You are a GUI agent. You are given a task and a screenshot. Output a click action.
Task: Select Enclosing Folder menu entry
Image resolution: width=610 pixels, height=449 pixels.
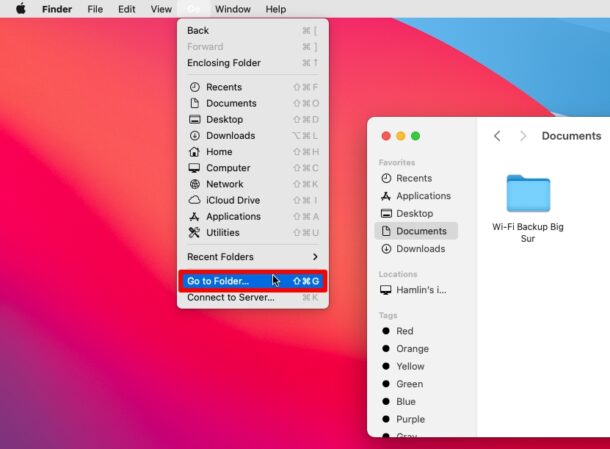(253, 63)
